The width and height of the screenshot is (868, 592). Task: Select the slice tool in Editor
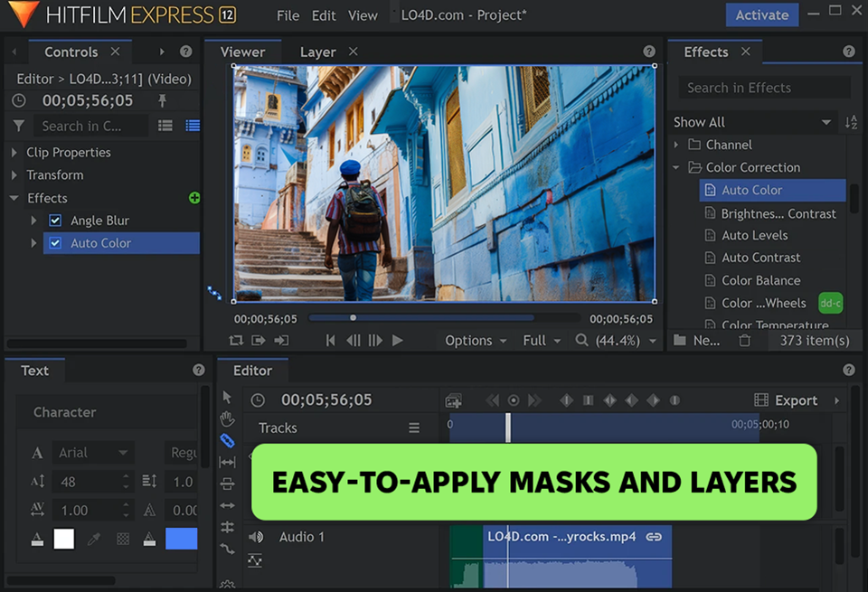click(227, 441)
